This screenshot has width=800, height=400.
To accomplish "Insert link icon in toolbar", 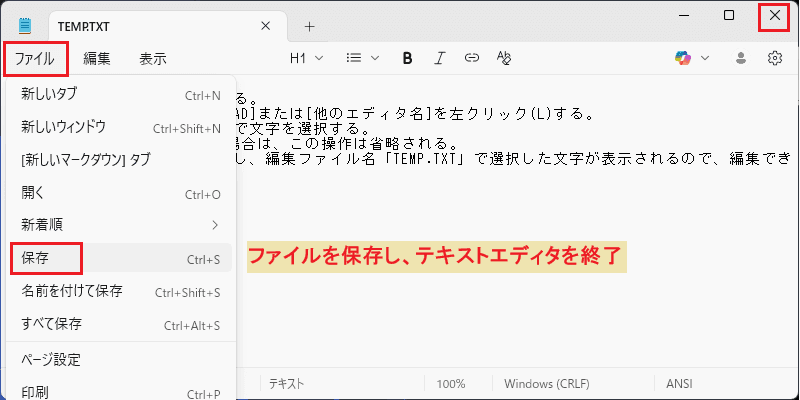I will tap(471, 58).
